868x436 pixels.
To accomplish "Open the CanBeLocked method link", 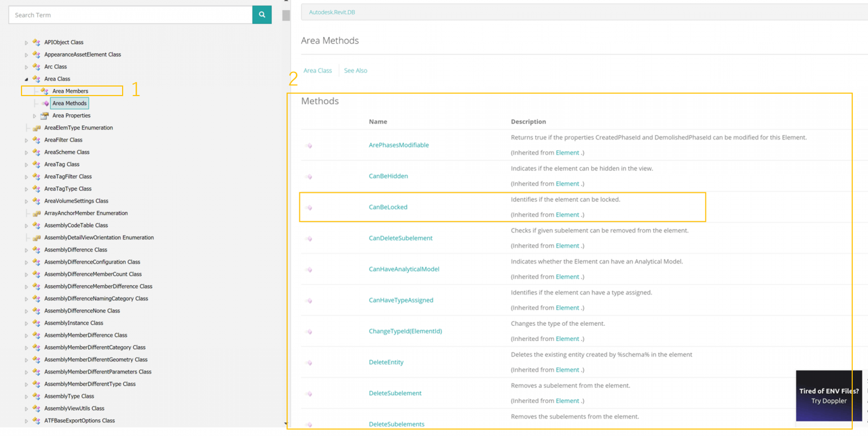I will (388, 207).
